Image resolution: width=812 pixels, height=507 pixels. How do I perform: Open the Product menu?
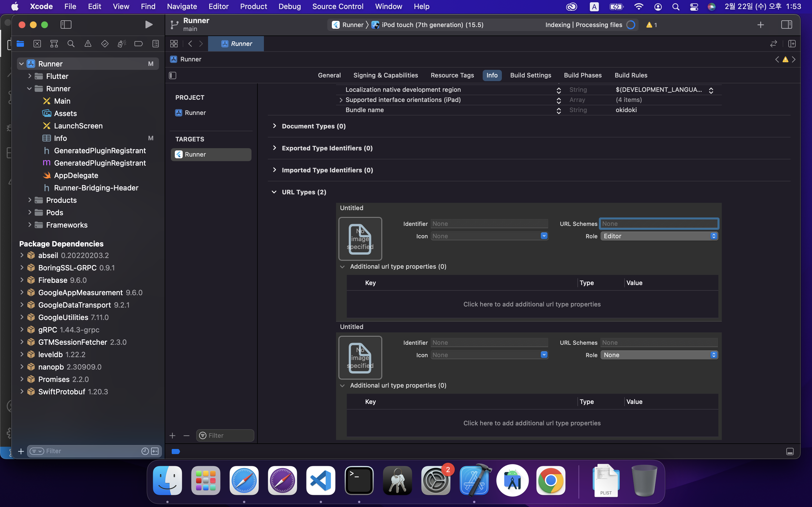point(253,6)
